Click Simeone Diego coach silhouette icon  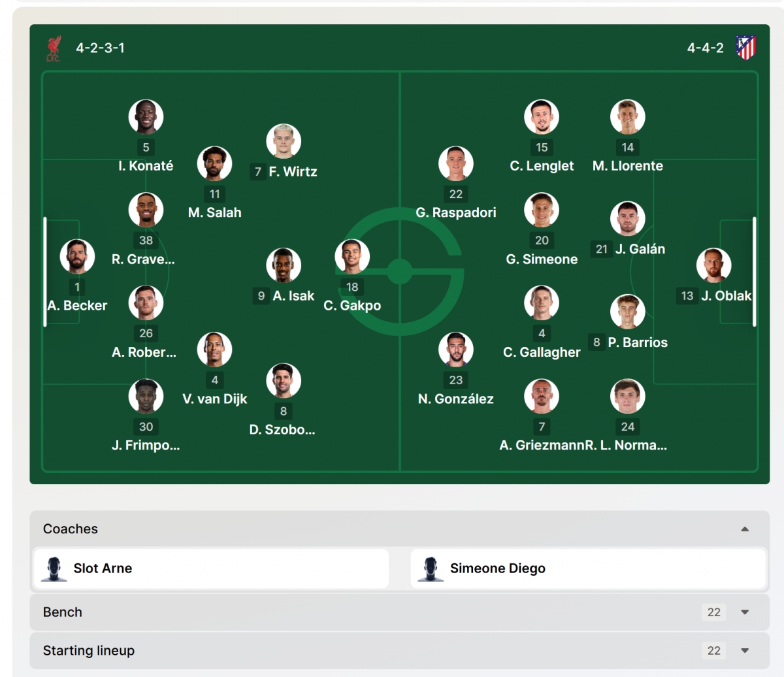click(x=430, y=569)
